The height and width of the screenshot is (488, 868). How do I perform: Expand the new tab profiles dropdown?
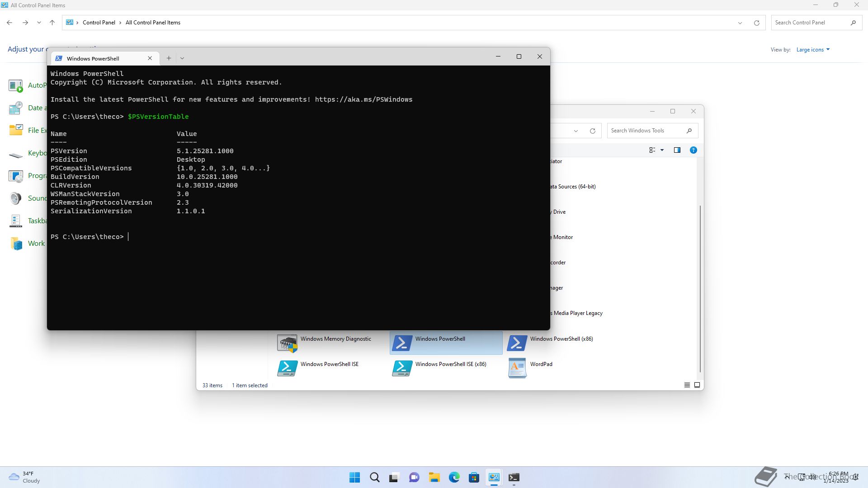182,58
